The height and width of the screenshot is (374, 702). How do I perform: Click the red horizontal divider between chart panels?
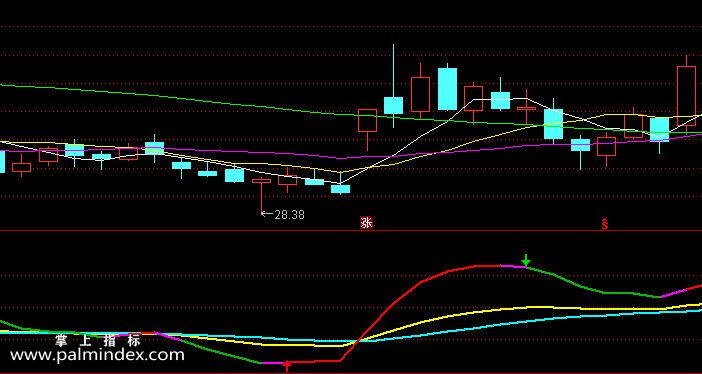pos(351,231)
